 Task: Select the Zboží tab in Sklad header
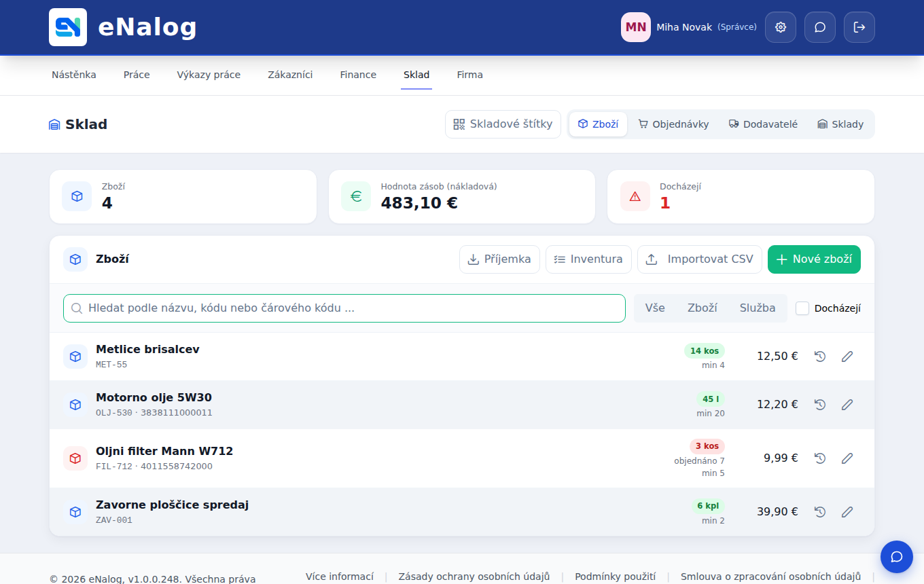click(598, 124)
